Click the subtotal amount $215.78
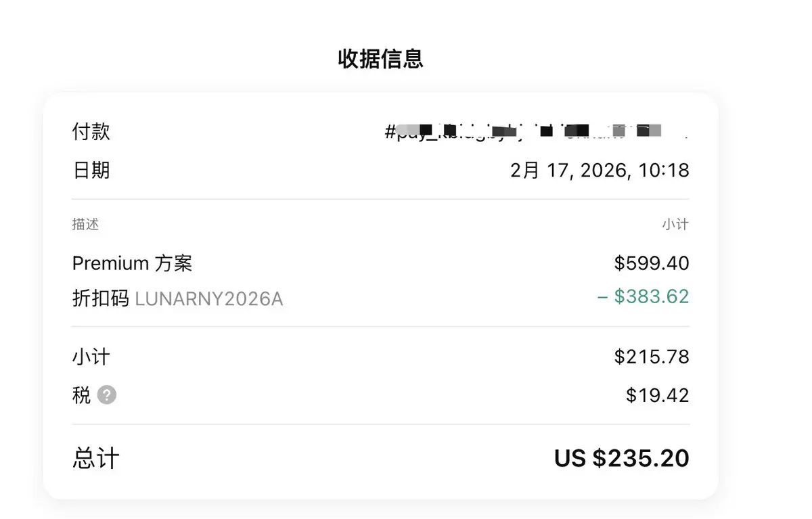This screenshot has height=519, width=812. 652,357
